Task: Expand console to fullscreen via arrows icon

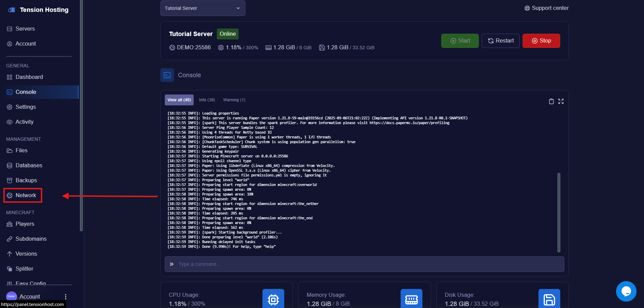Action: tap(561, 101)
